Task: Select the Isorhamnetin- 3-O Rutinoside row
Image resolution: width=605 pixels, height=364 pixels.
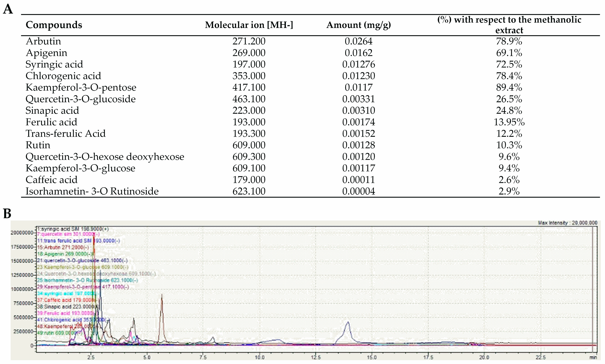Action: pos(92,191)
